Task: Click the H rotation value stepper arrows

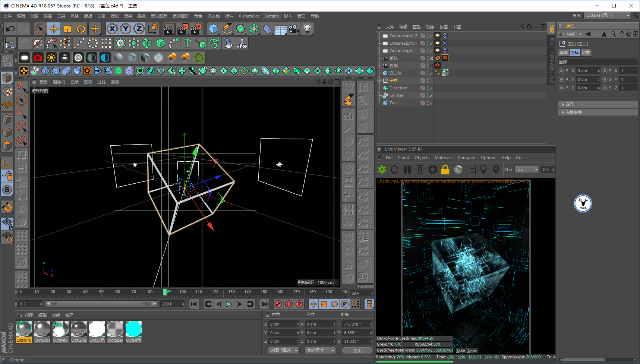Action: coord(371,324)
